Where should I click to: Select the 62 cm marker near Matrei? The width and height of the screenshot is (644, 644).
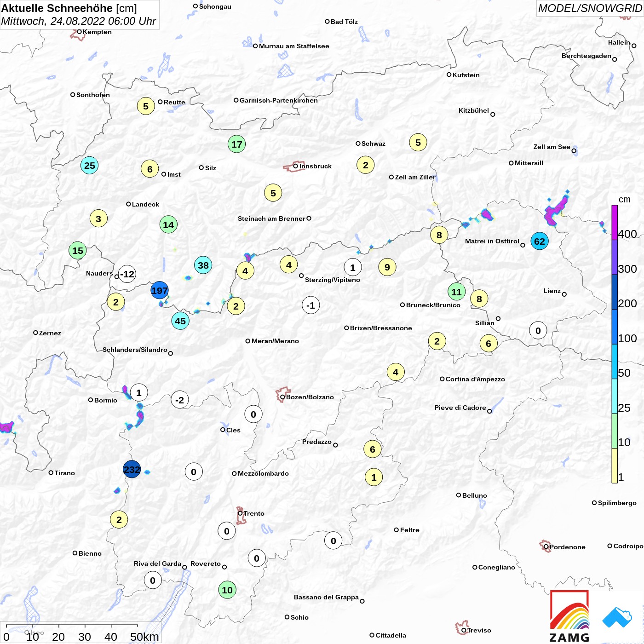pos(540,241)
